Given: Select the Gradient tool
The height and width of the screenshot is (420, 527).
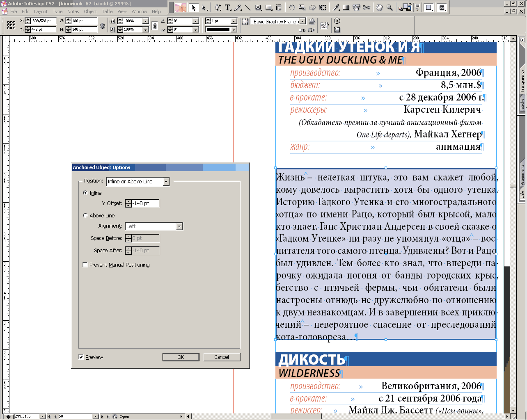Looking at the screenshot, I should 346,7.
